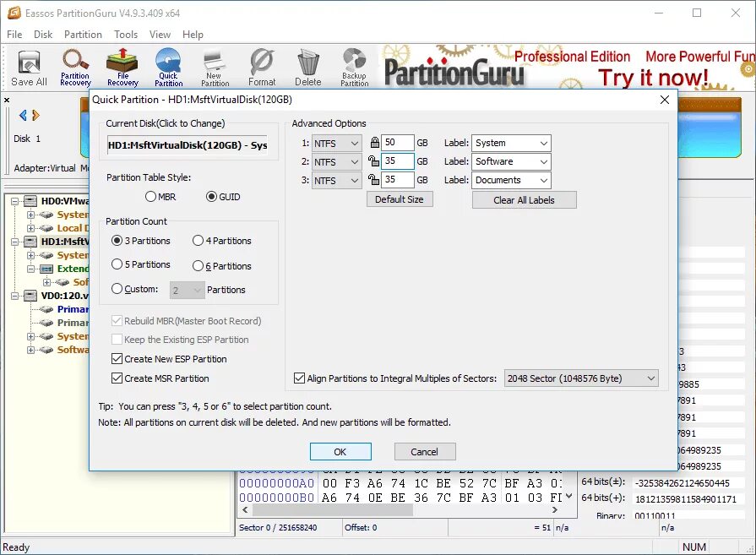Click the Quick Partition toolbar icon
The width and height of the screenshot is (756, 555).
168,68
